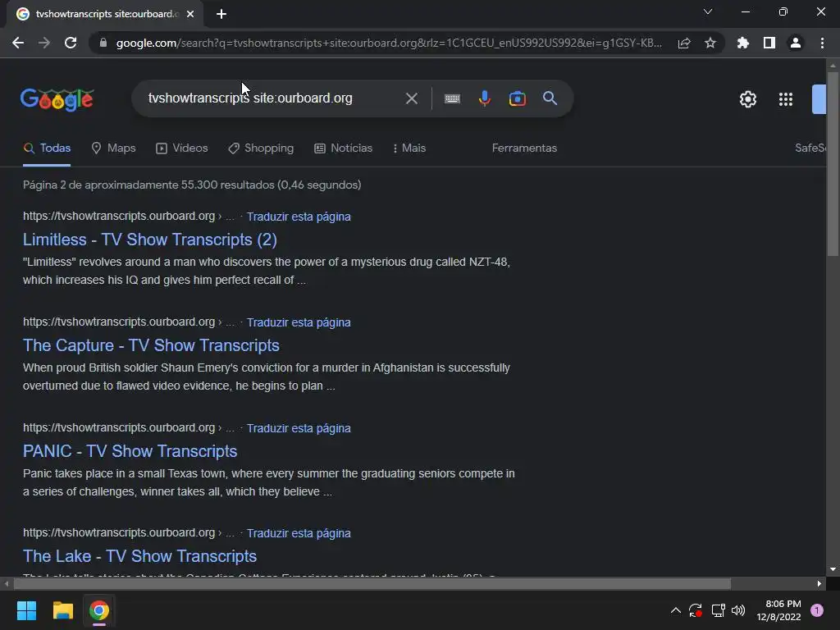
Task: Open the Google apps grid
Action: click(x=785, y=99)
